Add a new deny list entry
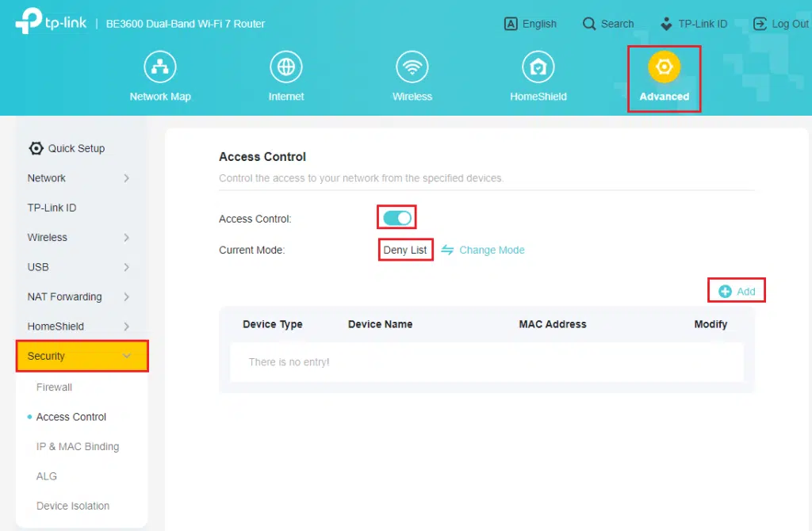Image resolution: width=812 pixels, height=531 pixels. tap(737, 292)
